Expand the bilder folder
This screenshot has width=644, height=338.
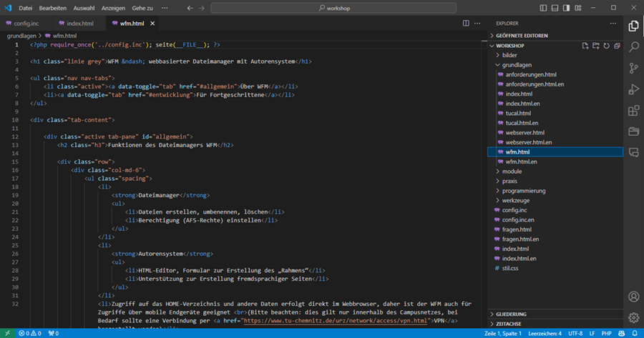pos(509,55)
